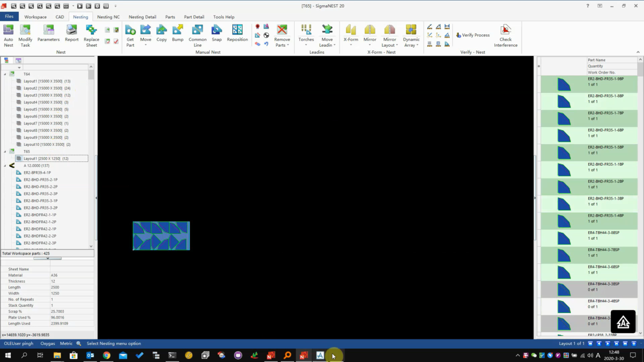
Task: Switch to the Workspace tab
Action: 35,17
